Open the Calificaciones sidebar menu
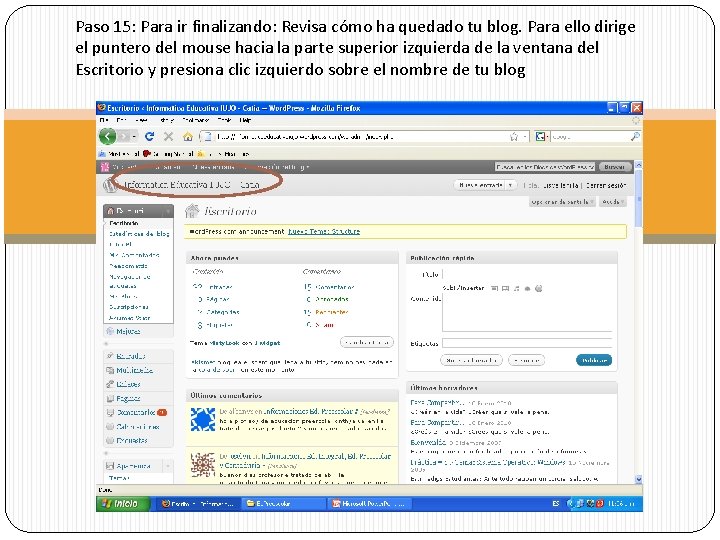The image size is (720, 540). pos(137,427)
